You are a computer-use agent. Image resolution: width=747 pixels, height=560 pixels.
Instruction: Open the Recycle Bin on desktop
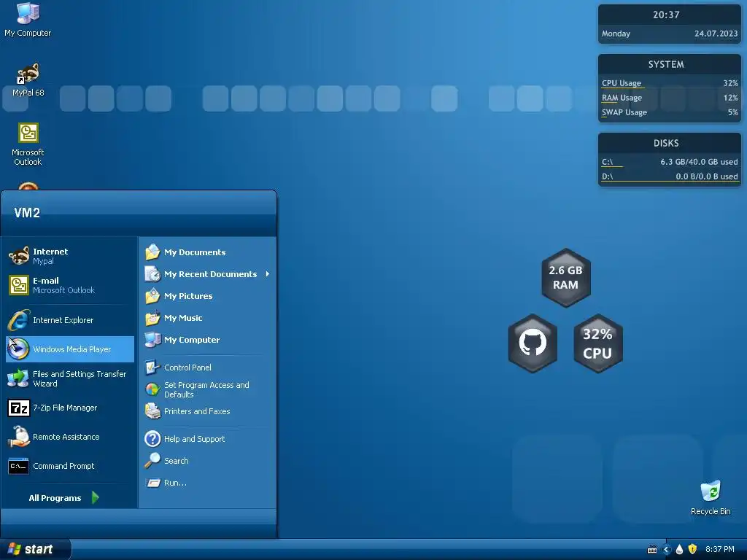tap(711, 497)
